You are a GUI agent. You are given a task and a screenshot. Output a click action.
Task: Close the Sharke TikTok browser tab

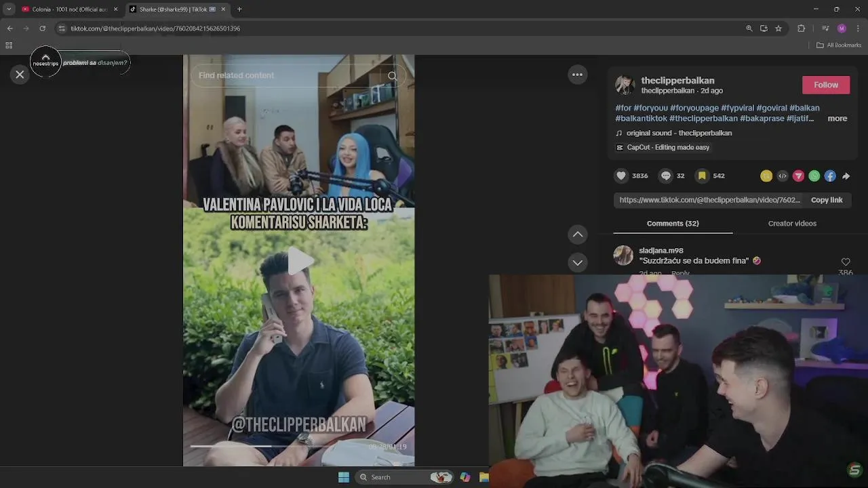[x=223, y=9]
